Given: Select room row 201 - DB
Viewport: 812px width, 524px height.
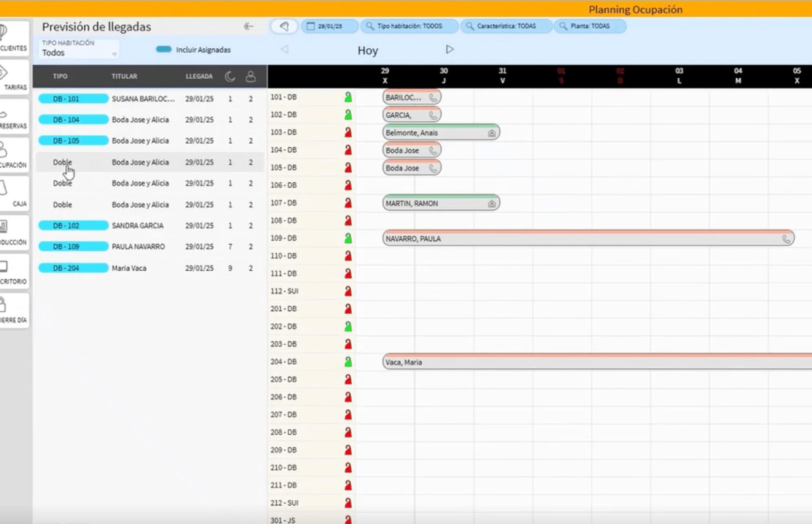Looking at the screenshot, I should pyautogui.click(x=312, y=308).
